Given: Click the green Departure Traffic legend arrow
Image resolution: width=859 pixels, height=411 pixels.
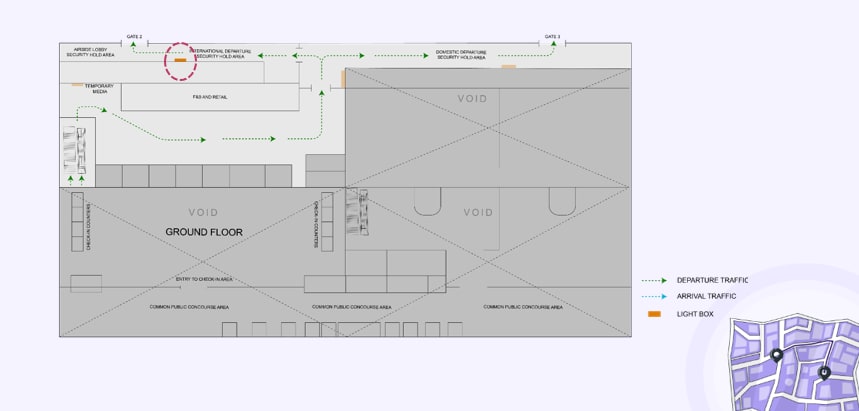Looking at the screenshot, I should (x=654, y=280).
